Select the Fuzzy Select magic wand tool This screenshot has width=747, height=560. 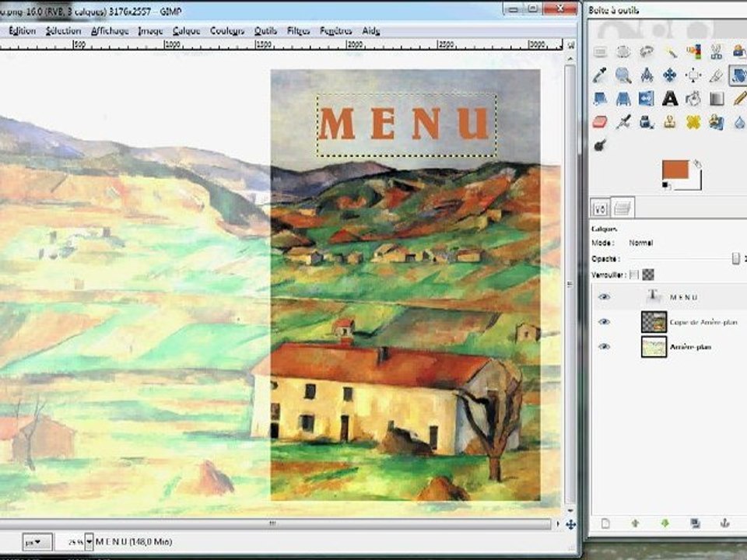click(670, 51)
